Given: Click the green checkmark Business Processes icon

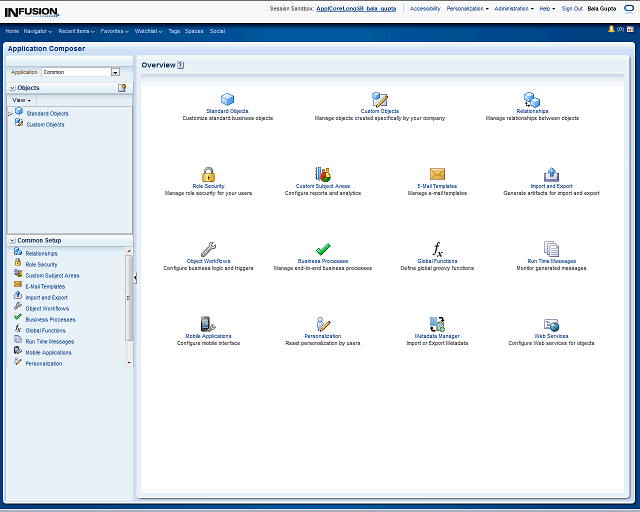Looking at the screenshot, I should point(322,249).
